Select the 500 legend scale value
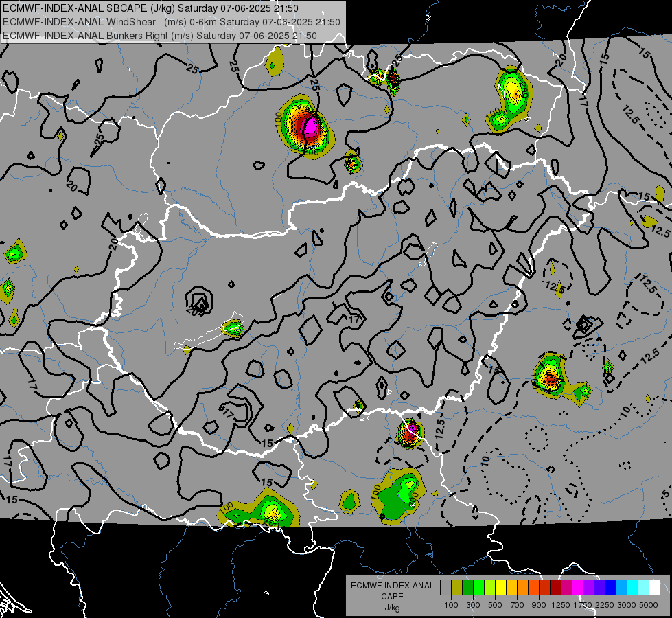The width and height of the screenshot is (672, 618). [x=495, y=605]
